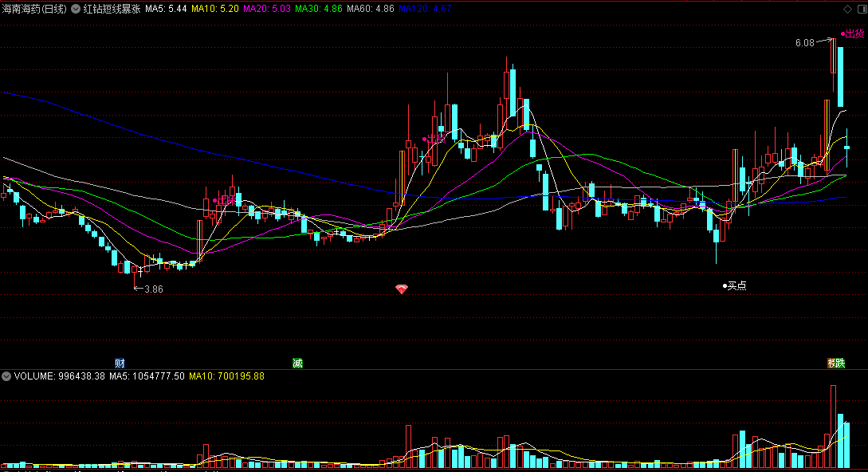This screenshot has width=868, height=472.
Task: Open the green 减 info marker
Action: point(297,364)
